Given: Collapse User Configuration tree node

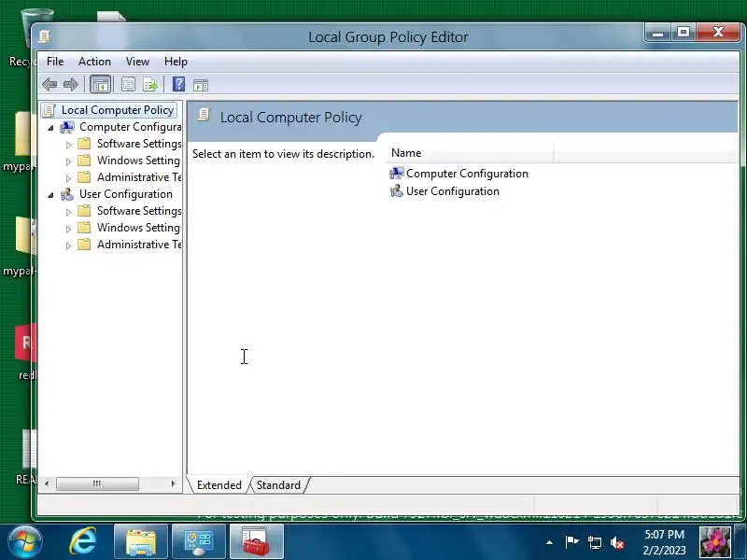Looking at the screenshot, I should point(50,195).
